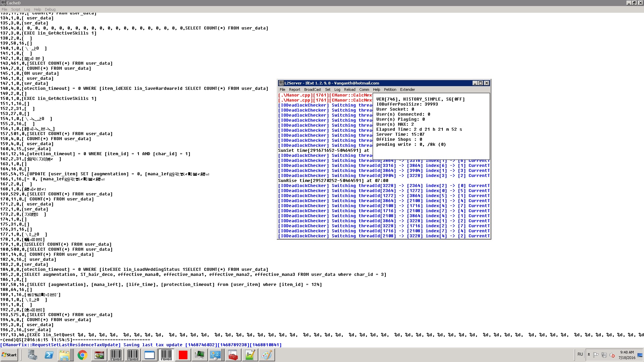Image resolution: width=644 pixels, height=362 pixels.
Task: Open the red toolbox taskbar application
Action: click(233, 355)
